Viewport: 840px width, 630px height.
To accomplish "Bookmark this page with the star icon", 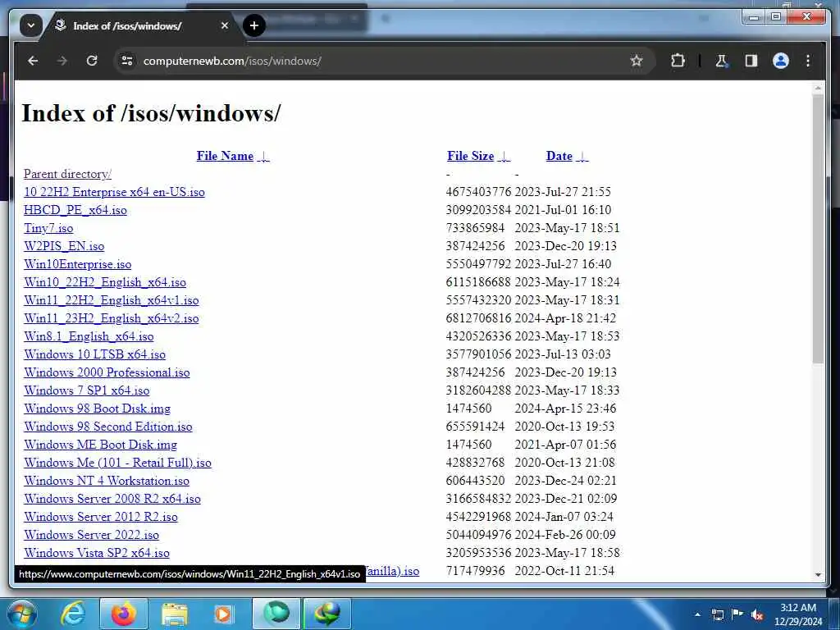I will pos(637,61).
